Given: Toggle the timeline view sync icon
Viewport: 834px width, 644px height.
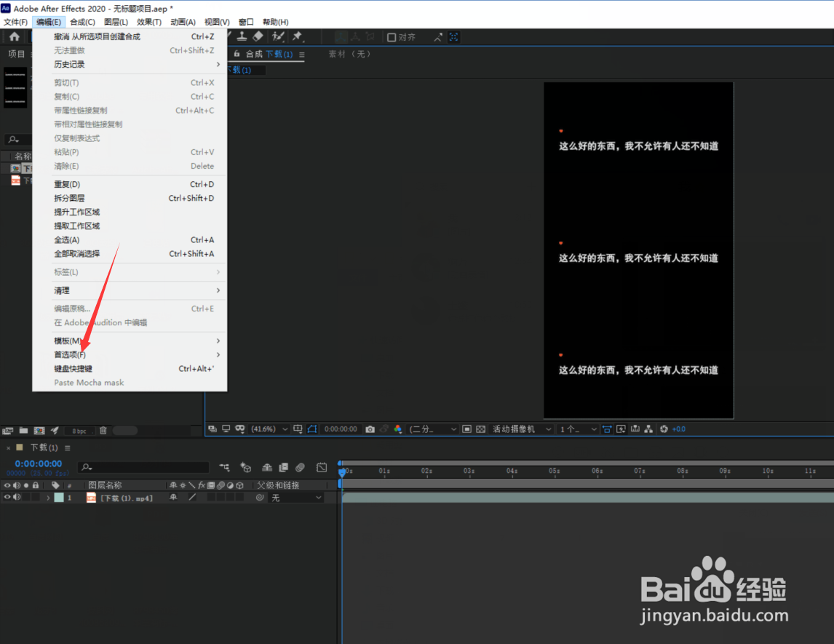Looking at the screenshot, I should (x=635, y=429).
